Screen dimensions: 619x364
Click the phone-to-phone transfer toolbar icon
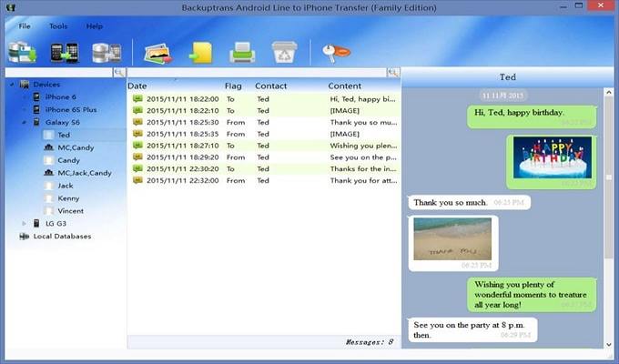[64, 52]
